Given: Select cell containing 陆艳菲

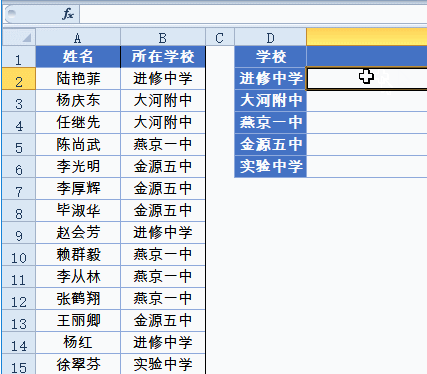Looking at the screenshot, I should pyautogui.click(x=78, y=79).
